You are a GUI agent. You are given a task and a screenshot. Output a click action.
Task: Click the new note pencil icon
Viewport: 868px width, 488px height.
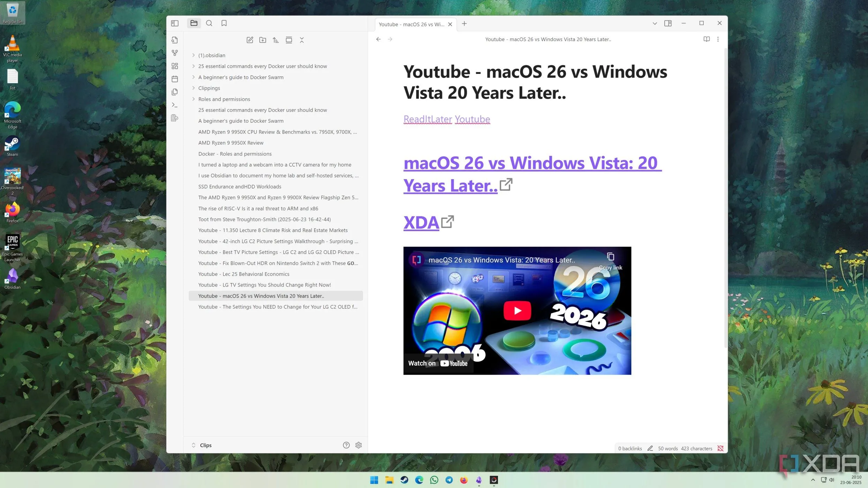click(x=250, y=40)
